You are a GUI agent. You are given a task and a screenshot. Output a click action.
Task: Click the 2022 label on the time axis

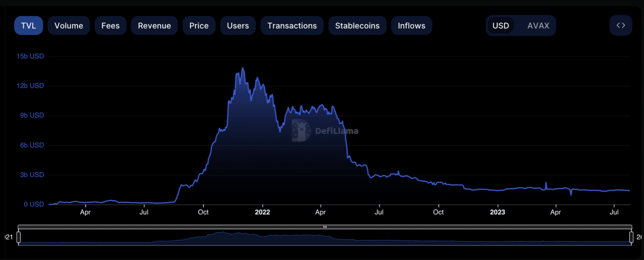click(262, 212)
